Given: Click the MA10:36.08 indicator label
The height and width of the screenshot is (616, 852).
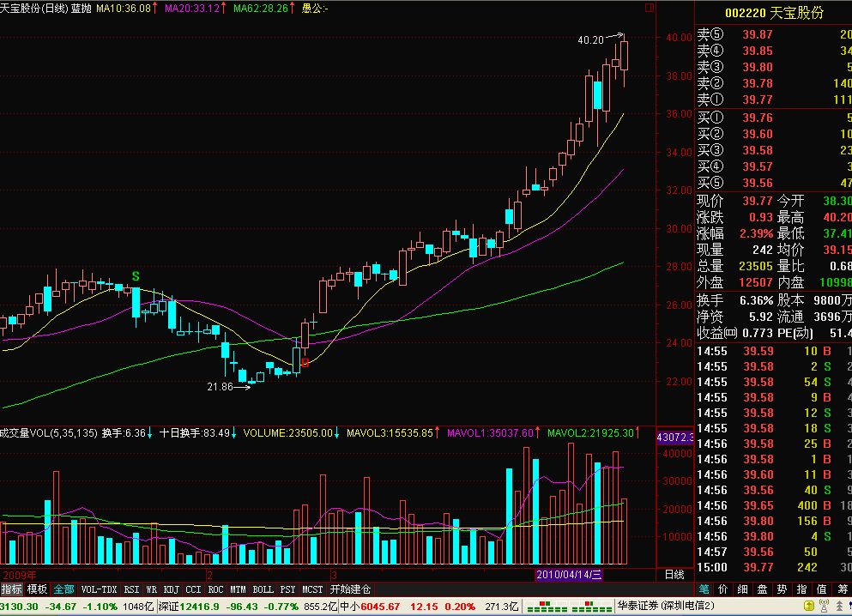Looking at the screenshot, I should pyautogui.click(x=124, y=8).
